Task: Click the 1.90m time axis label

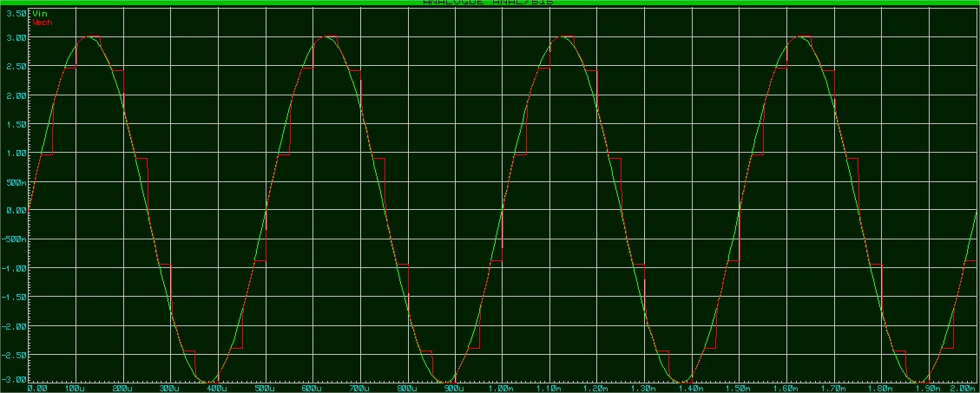Action: [x=928, y=388]
